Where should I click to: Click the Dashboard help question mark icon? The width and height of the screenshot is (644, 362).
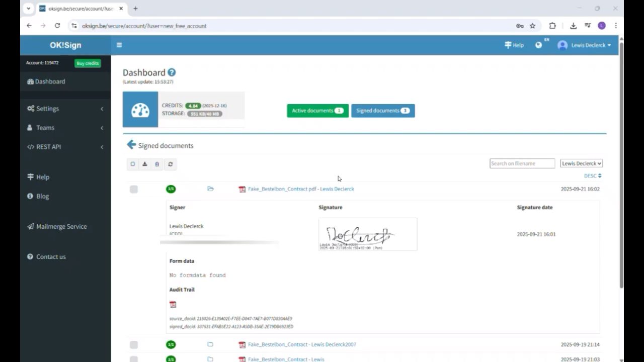172,72
